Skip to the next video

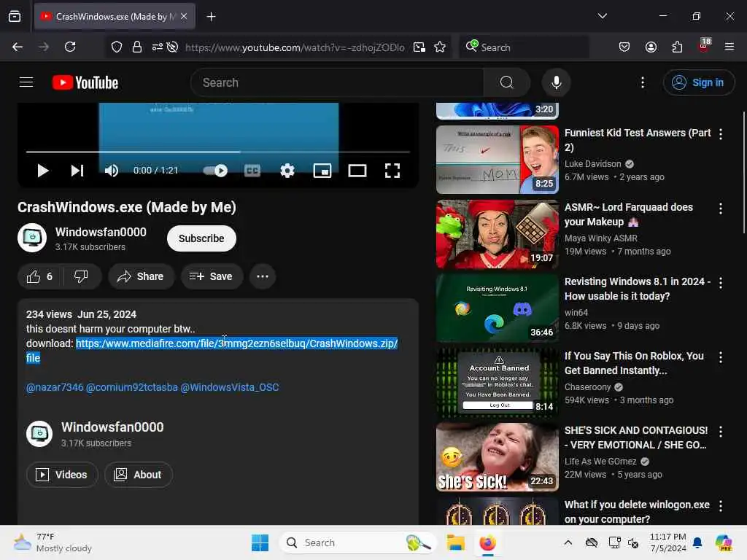(x=77, y=171)
